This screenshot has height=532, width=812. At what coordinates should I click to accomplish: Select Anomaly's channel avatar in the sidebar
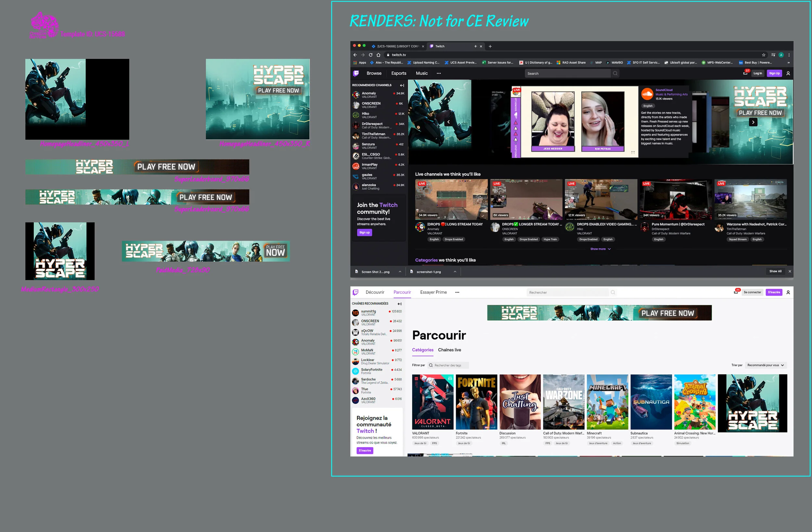pos(356,95)
